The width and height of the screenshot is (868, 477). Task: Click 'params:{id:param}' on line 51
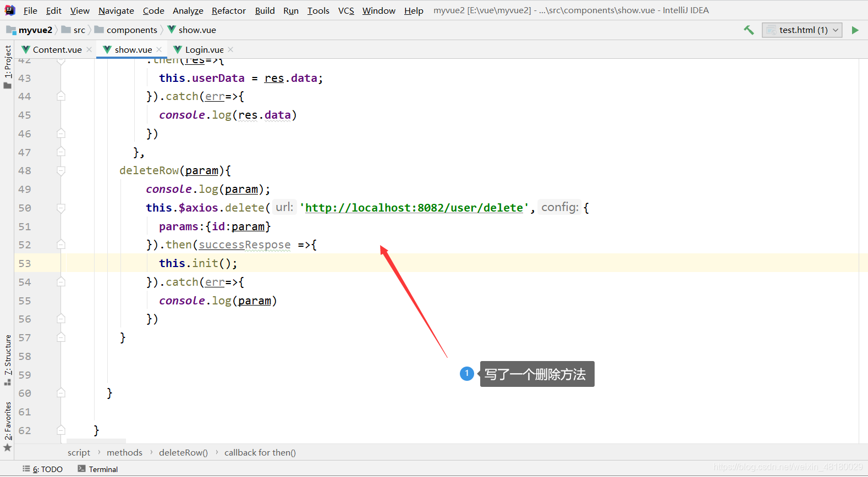215,226
